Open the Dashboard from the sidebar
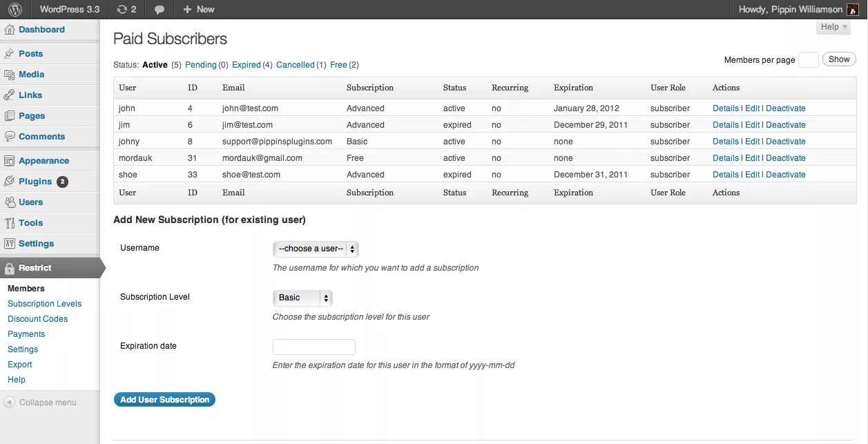The height and width of the screenshot is (444, 868). click(x=11, y=30)
